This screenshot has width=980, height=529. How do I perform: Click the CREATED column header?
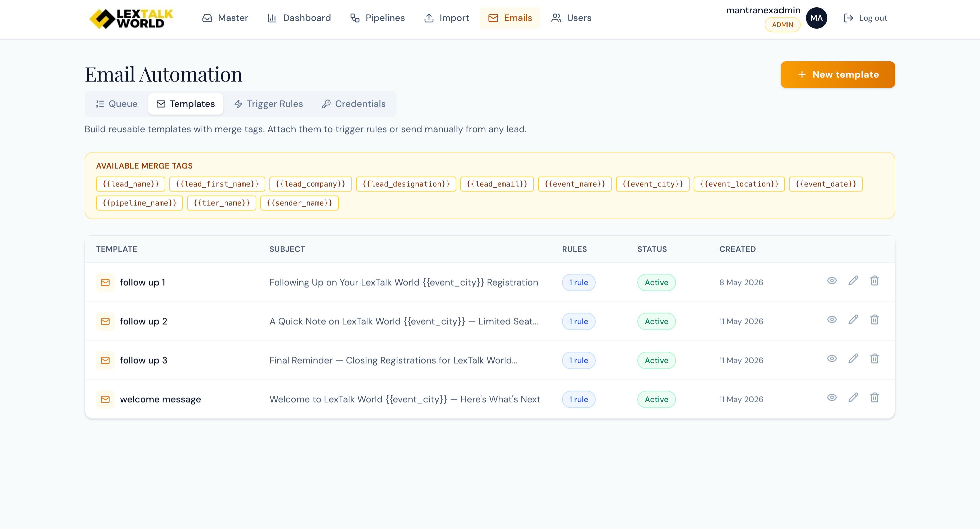pos(737,249)
